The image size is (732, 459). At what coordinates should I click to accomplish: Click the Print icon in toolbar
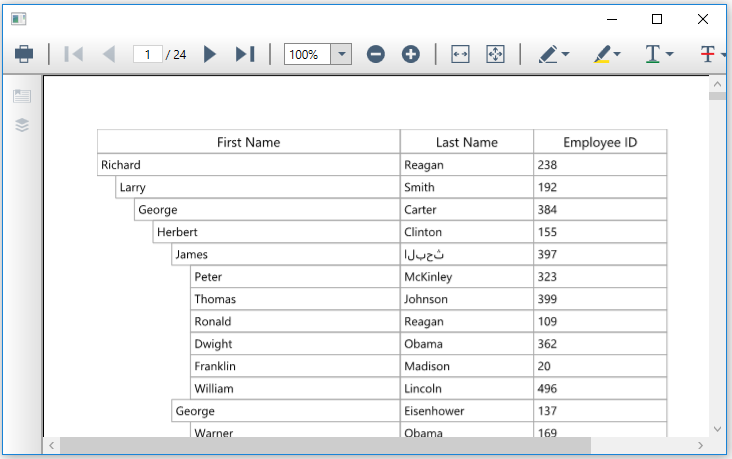[x=24, y=54]
